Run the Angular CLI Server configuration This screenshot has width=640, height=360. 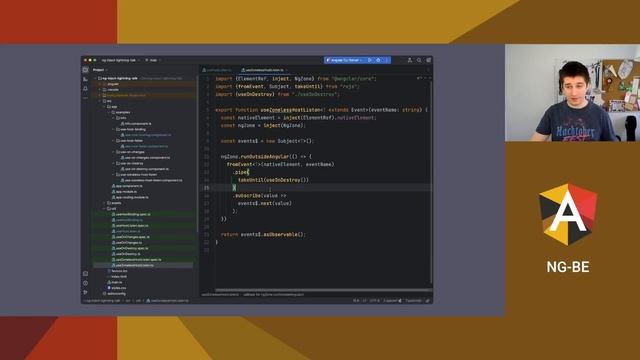pos(370,60)
